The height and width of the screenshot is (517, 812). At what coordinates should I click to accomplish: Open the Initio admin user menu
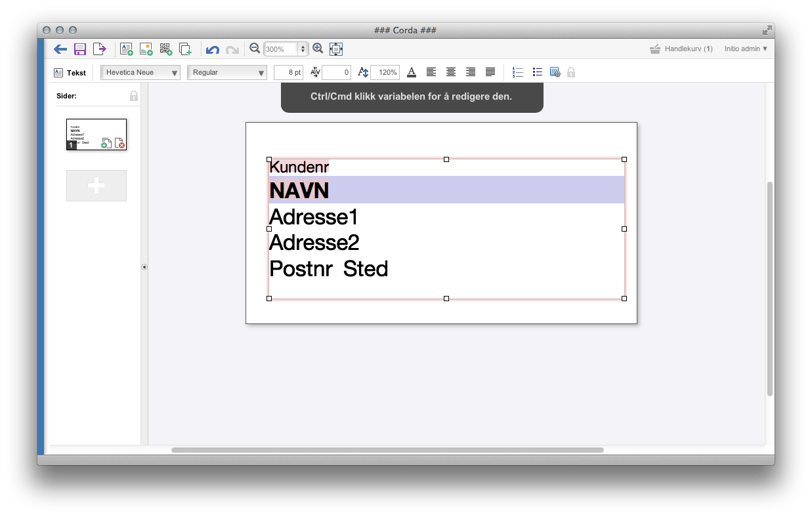(x=746, y=49)
